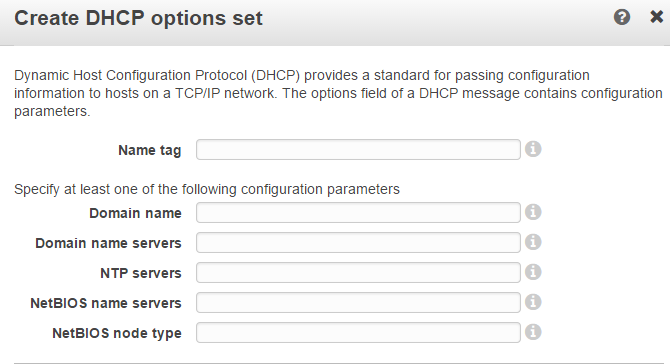Click the NTP servers input box
The image size is (670, 364).
358,273
